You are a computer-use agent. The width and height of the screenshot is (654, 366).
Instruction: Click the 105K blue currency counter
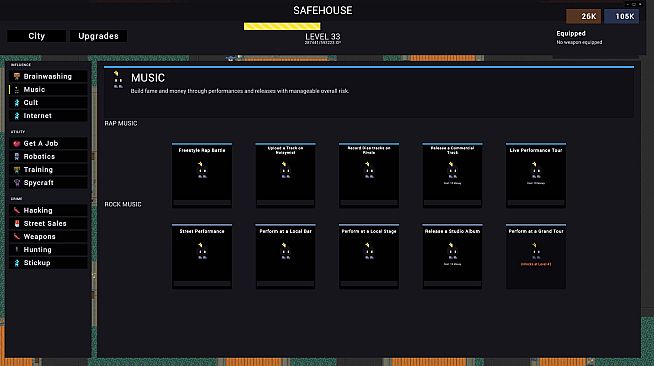click(x=622, y=16)
